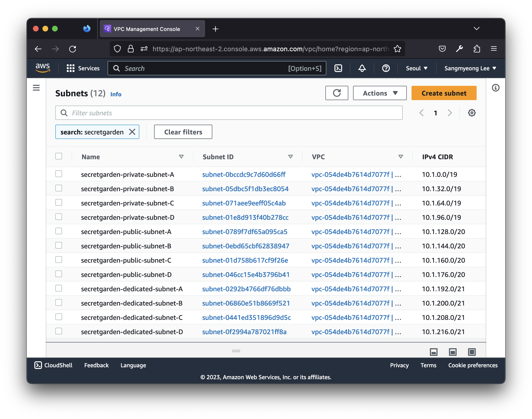Click Clear filters button
Image resolution: width=532 pixels, height=419 pixels.
click(x=183, y=132)
